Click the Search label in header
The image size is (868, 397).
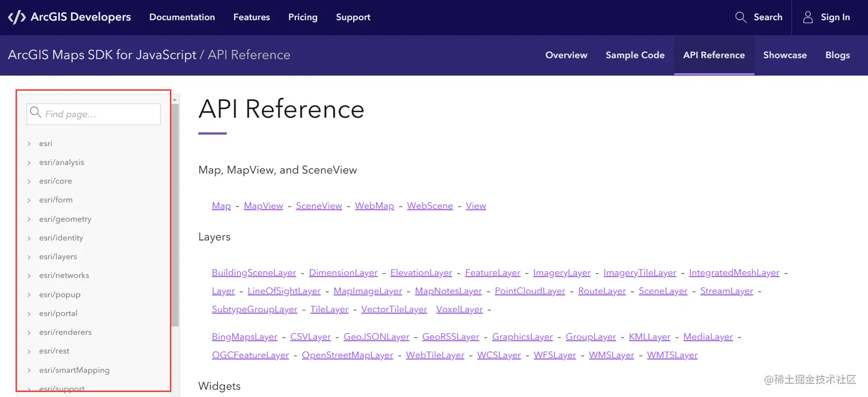[768, 17]
